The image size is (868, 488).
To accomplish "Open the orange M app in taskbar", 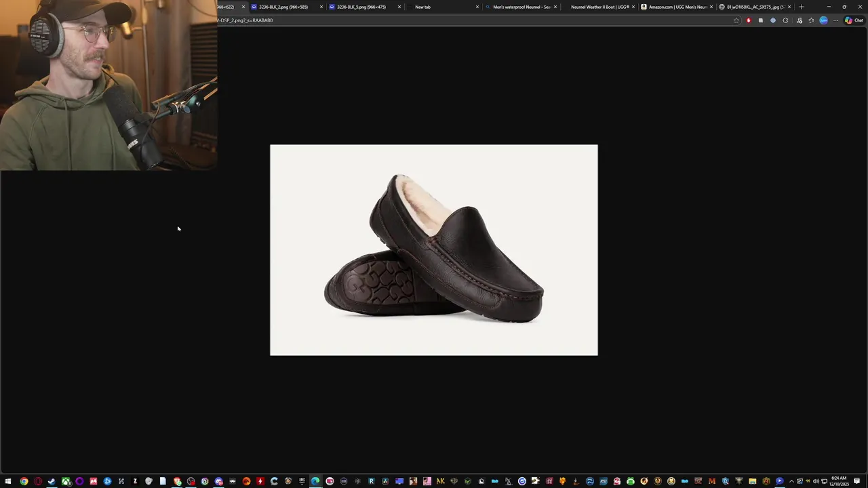I will tap(711, 481).
